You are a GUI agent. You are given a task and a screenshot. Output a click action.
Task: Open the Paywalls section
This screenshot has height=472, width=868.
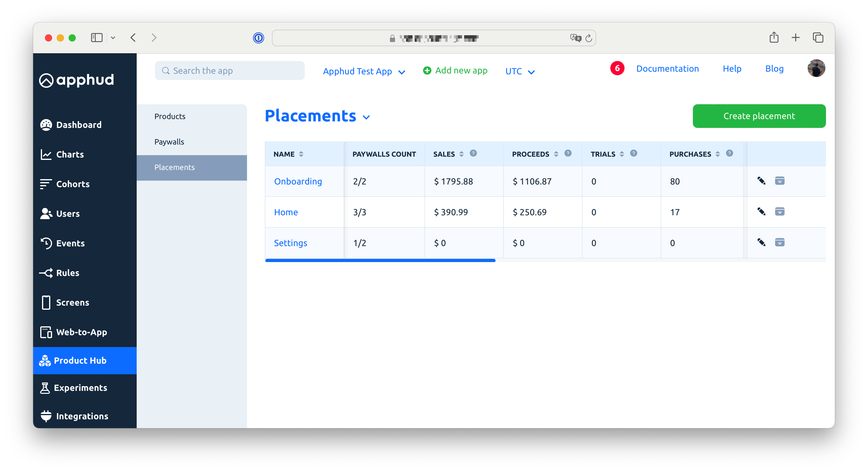[169, 141]
